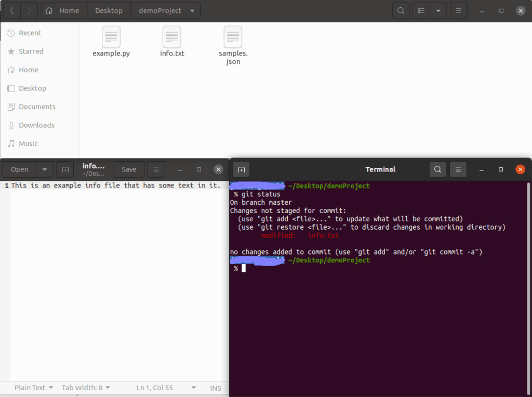Click 'git status' command text
The image size is (532, 397).
click(261, 194)
